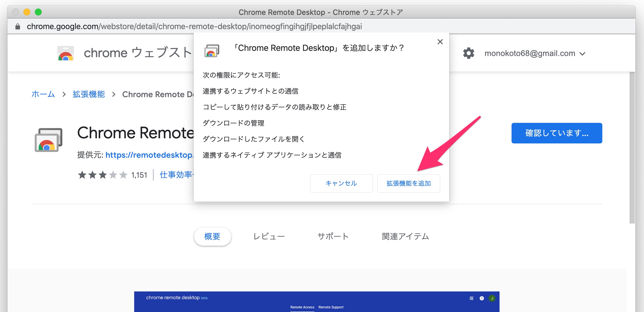Click the star rating on the page
This screenshot has width=644, height=312.
[102, 175]
